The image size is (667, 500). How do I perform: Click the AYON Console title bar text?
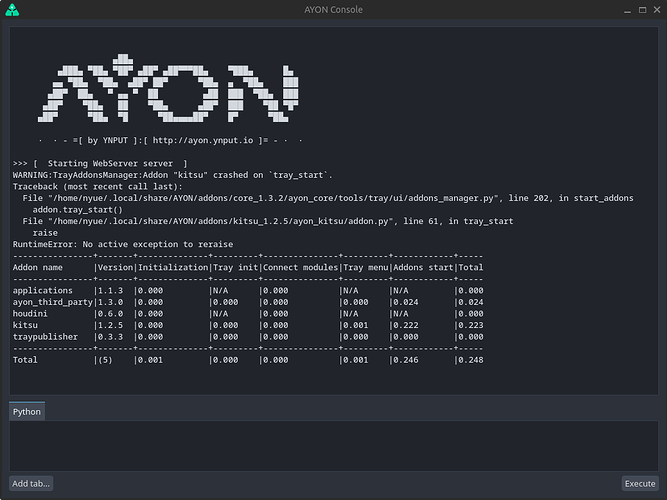(x=333, y=10)
